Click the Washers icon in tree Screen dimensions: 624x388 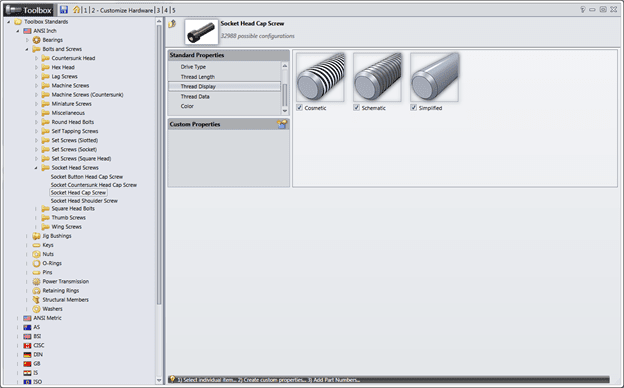(x=37, y=309)
